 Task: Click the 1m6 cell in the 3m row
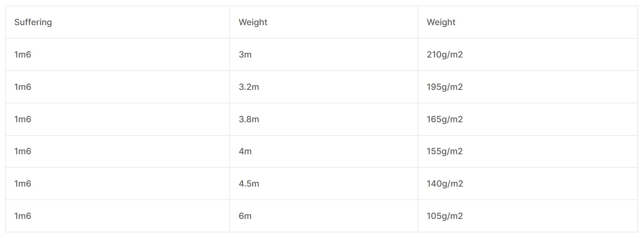23,55
